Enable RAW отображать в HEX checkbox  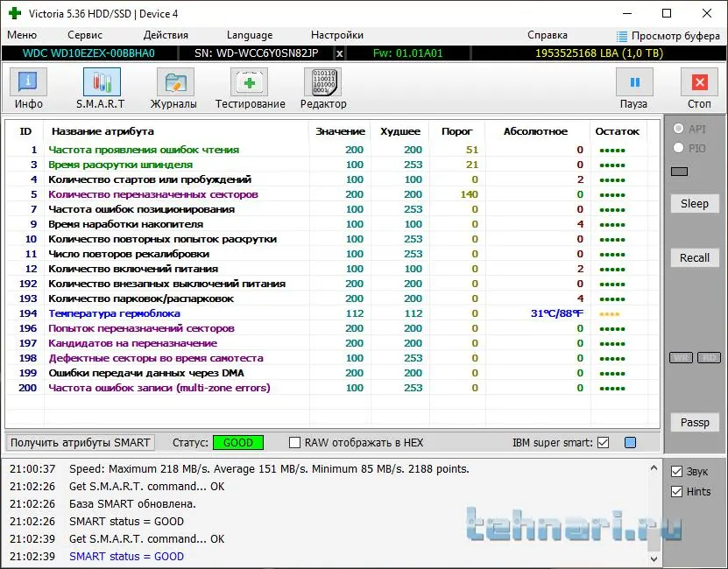(x=295, y=443)
